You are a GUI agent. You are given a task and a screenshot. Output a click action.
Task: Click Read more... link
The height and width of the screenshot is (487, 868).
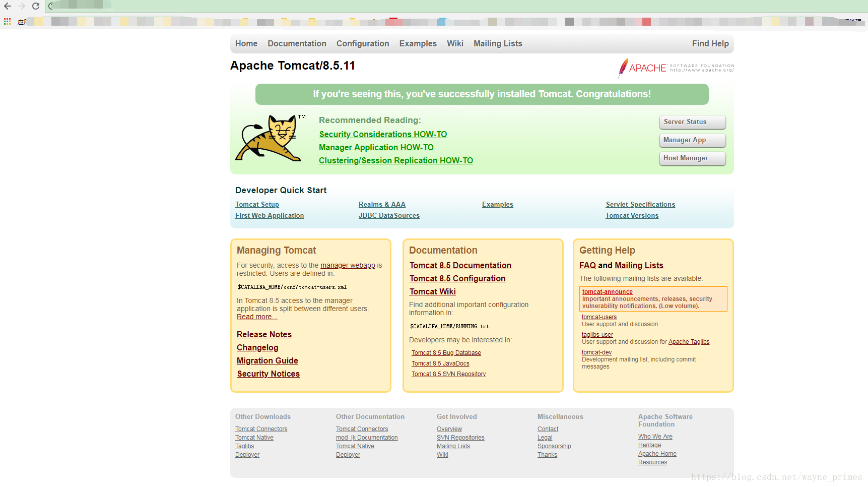tap(257, 317)
